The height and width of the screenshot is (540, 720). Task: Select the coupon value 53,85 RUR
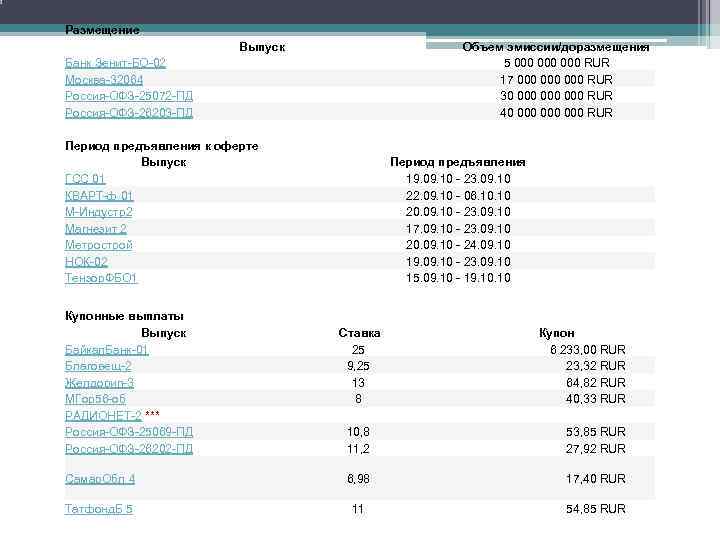(596, 432)
